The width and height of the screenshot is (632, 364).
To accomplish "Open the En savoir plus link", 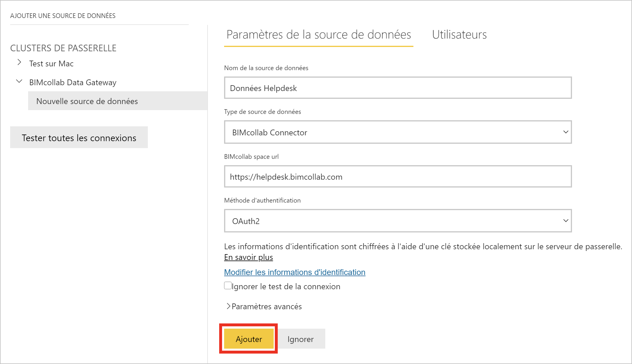I will coord(248,257).
